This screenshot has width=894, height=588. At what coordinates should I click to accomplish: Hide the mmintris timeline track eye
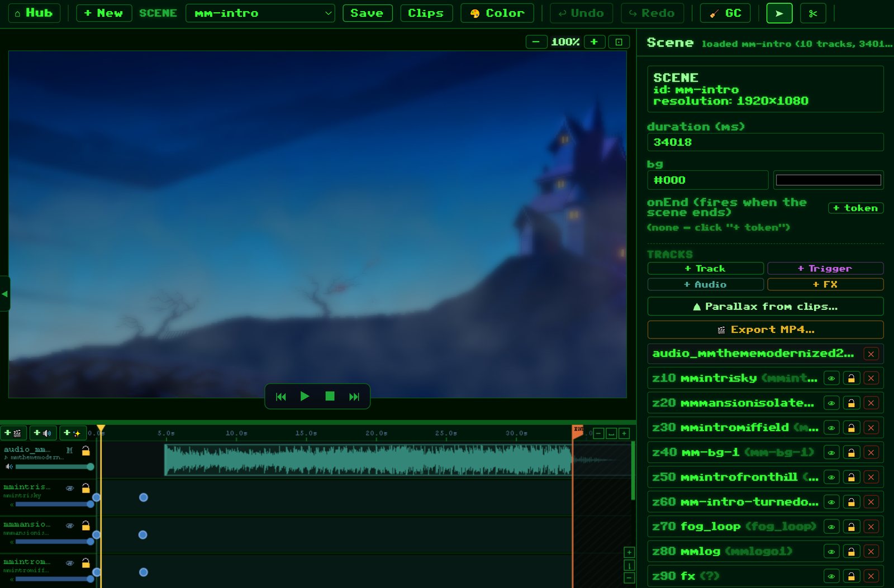pos(70,488)
